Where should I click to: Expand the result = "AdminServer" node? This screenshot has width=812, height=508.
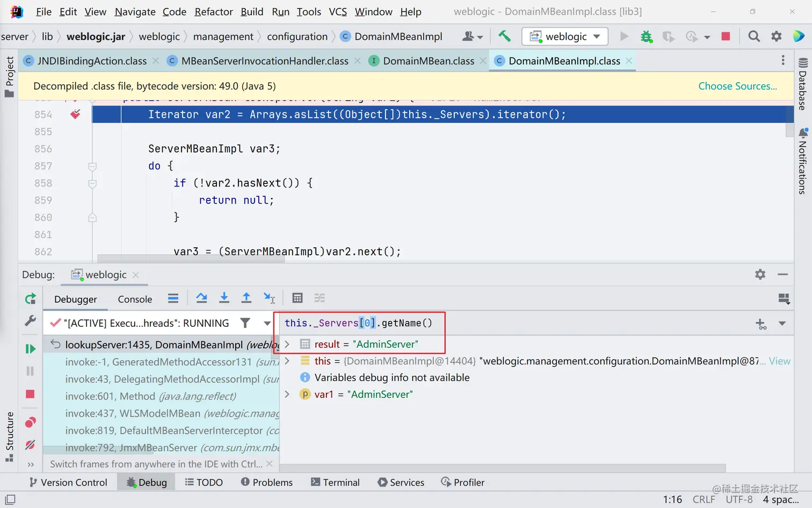tap(287, 344)
